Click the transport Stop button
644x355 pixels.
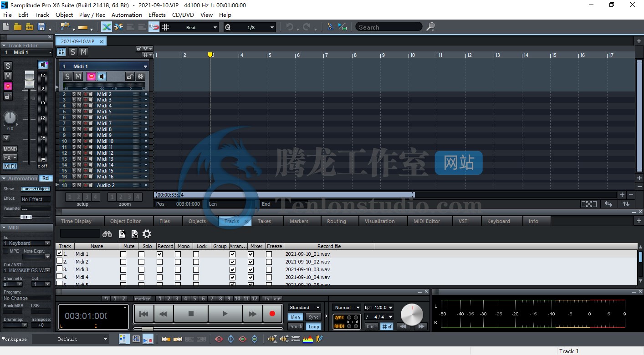[x=191, y=314]
